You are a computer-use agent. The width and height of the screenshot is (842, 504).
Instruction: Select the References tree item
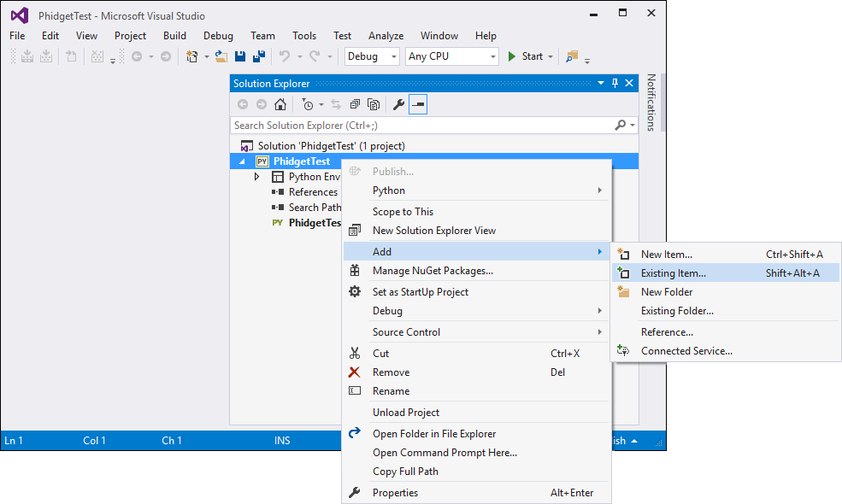(313, 192)
